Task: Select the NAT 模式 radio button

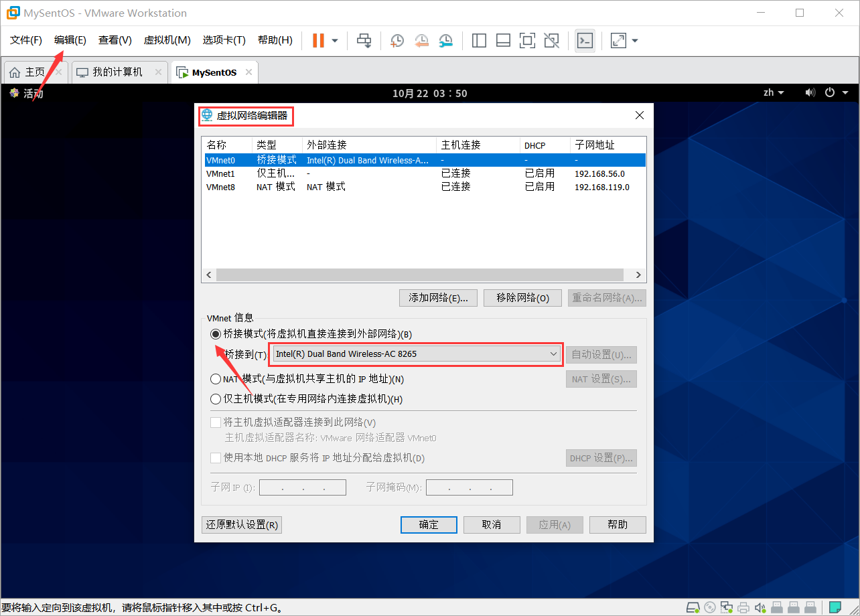Action: [x=216, y=379]
